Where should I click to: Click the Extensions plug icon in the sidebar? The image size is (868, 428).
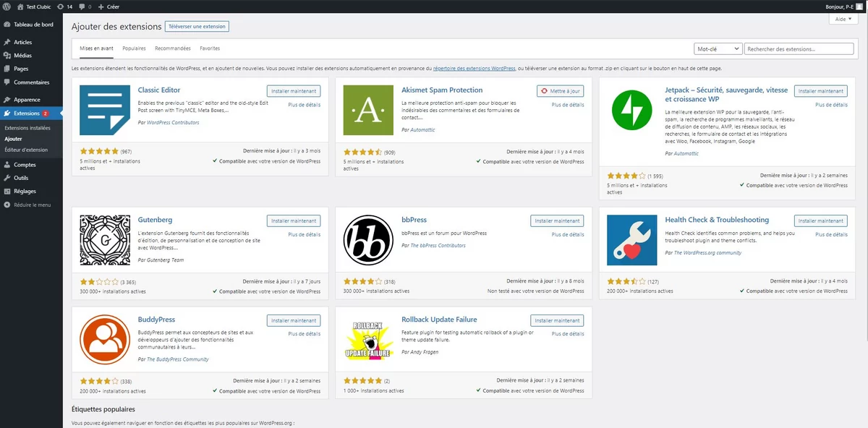[7, 114]
